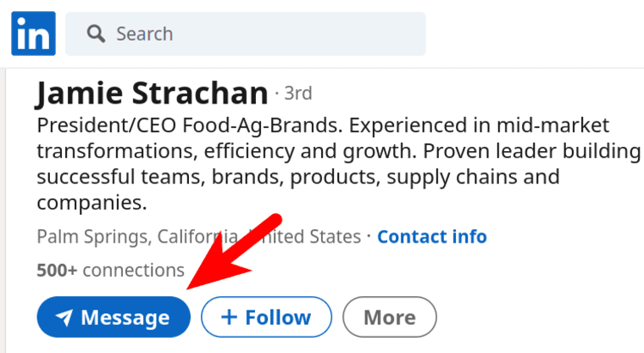This screenshot has height=353, width=644.
Task: Open LinkedIn home via the logo
Action: pyautogui.click(x=33, y=33)
